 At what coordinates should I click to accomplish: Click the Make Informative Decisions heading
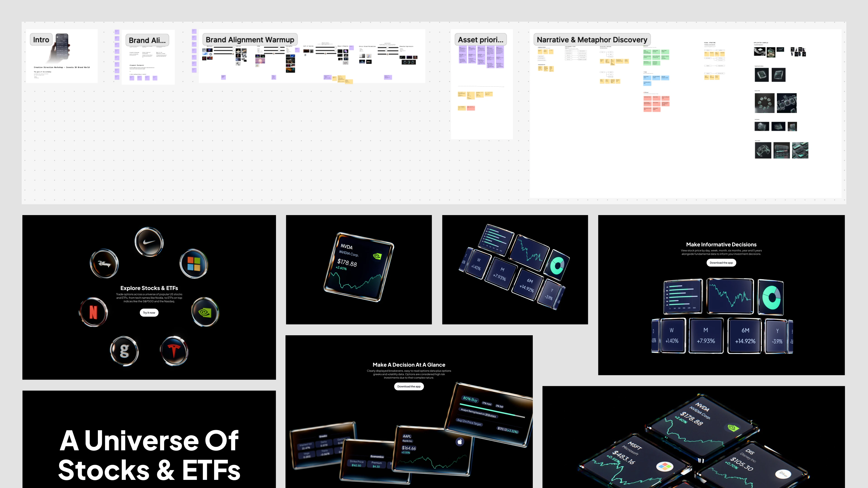click(721, 244)
